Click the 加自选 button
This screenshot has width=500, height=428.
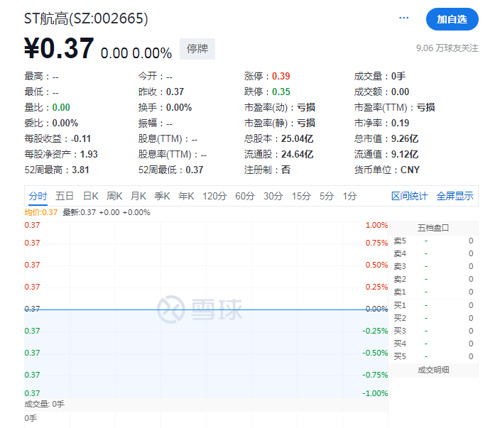452,19
